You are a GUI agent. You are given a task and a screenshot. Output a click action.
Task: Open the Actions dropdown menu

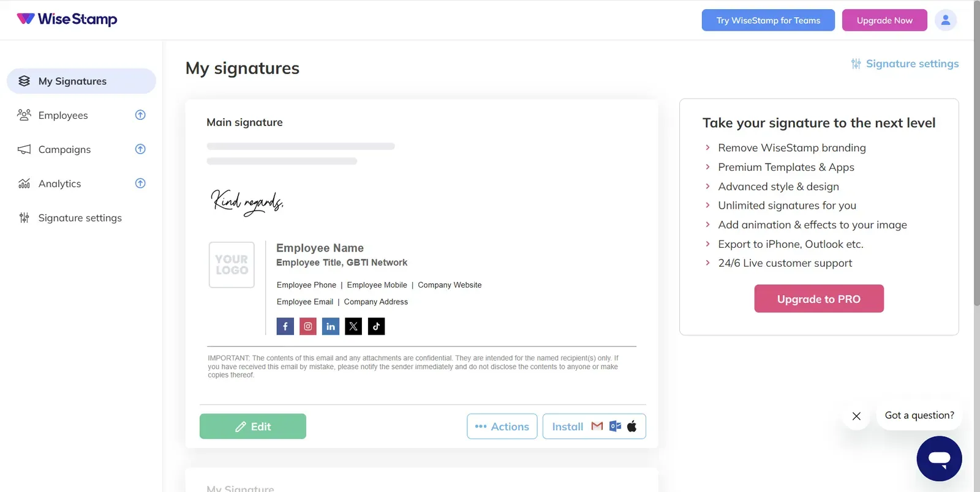point(502,427)
